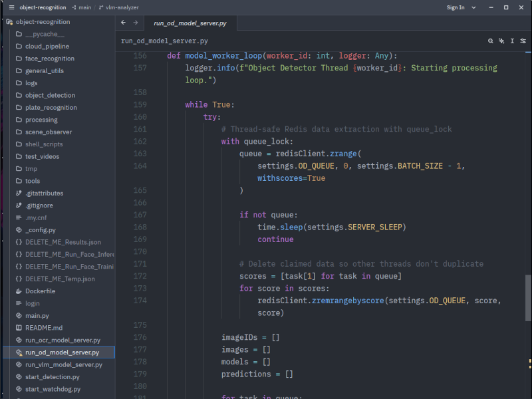Click the tmp folder icon
The width and height of the screenshot is (532, 399).
coord(19,168)
